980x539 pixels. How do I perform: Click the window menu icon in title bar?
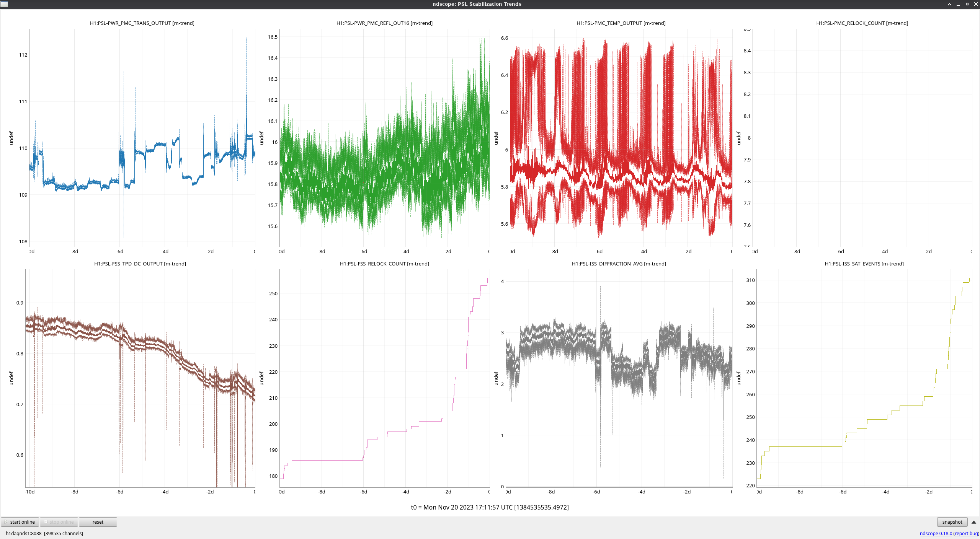pyautogui.click(x=4, y=4)
